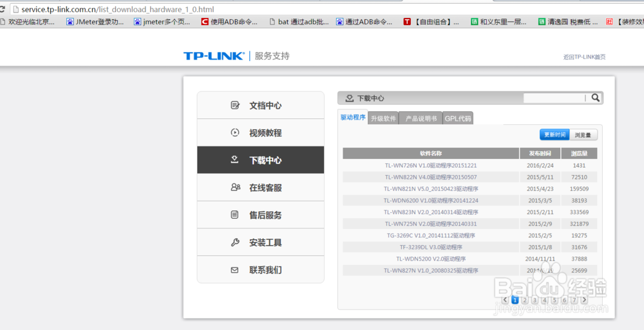Image resolution: width=644 pixels, height=330 pixels.
Task: Go to next page arrow in pagination
Action: [x=584, y=300]
